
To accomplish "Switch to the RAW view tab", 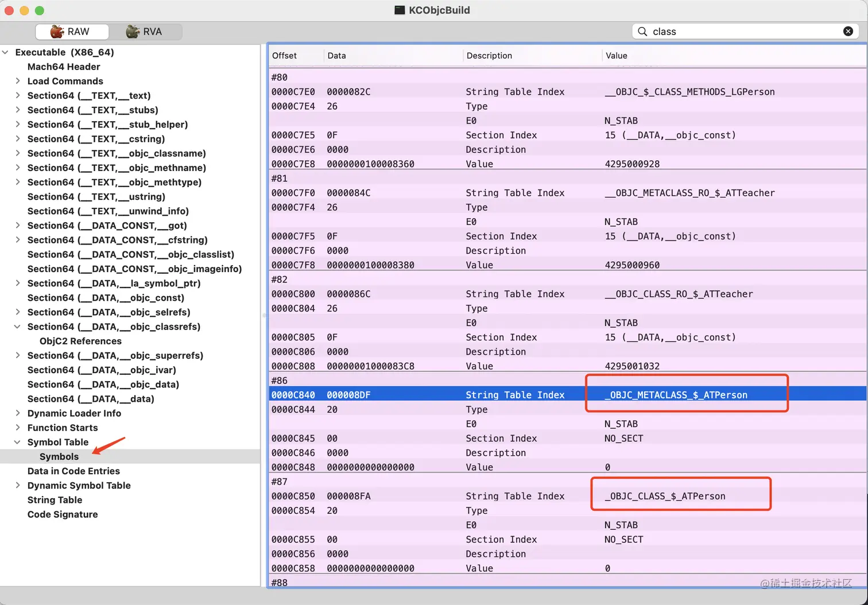I will click(x=72, y=32).
